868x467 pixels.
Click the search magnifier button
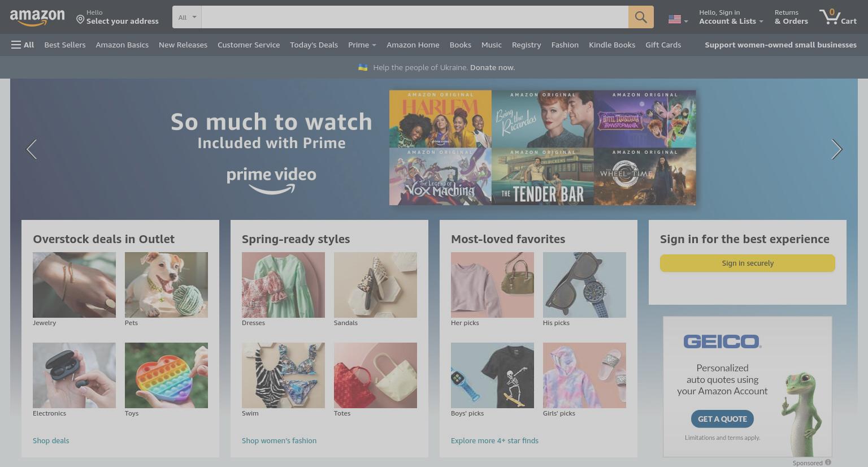point(641,17)
